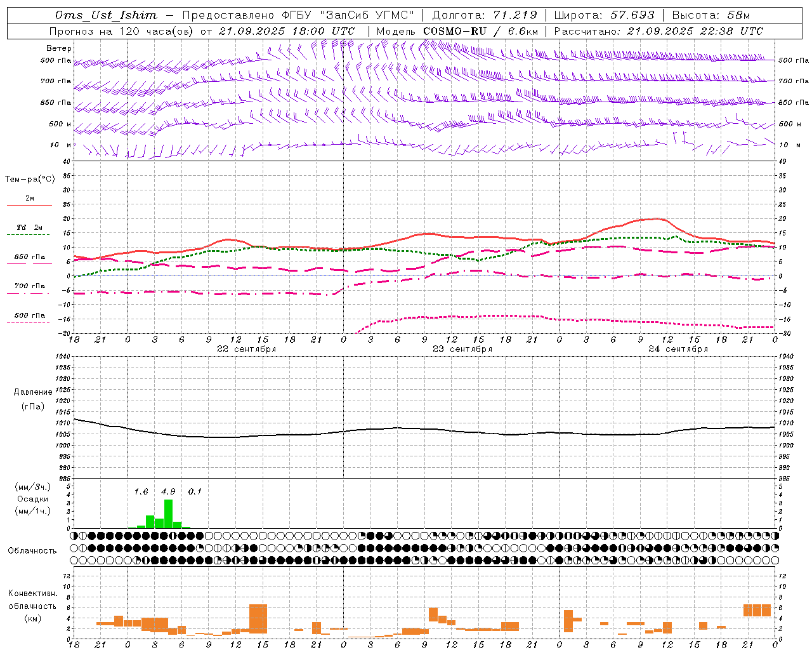This screenshot has height=650, width=812.
Task: Click the '(мм/1ч.)' unit label
Action: tap(32, 511)
